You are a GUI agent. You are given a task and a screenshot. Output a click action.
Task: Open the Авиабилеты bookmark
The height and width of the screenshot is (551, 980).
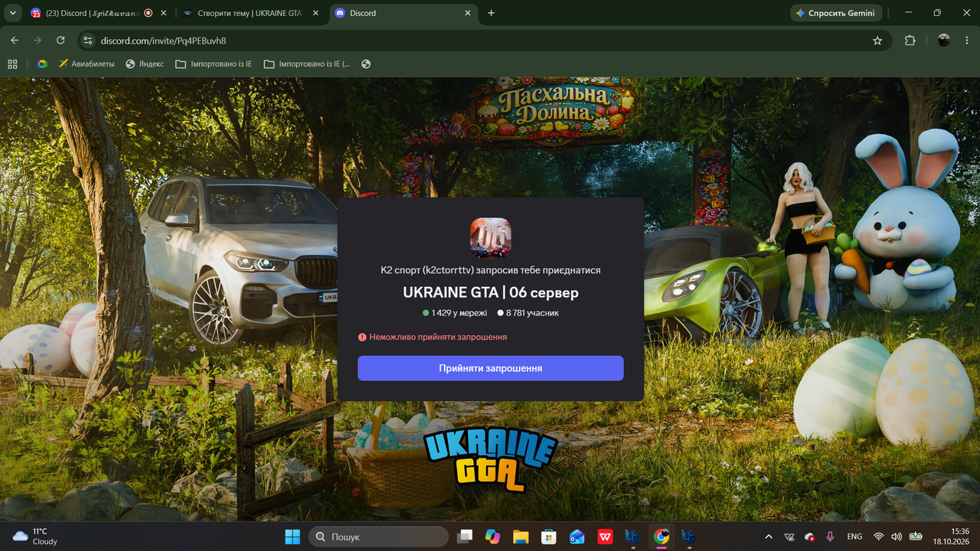tap(87, 64)
